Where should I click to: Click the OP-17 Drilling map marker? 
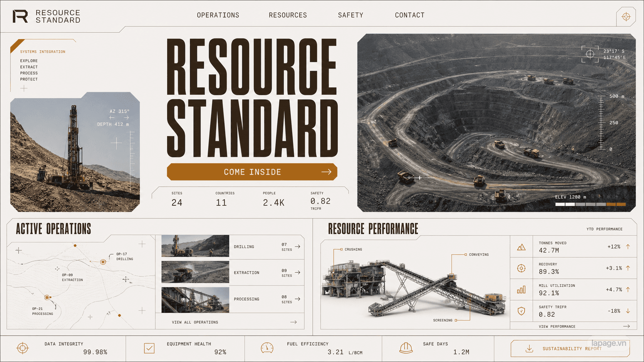pos(103,262)
